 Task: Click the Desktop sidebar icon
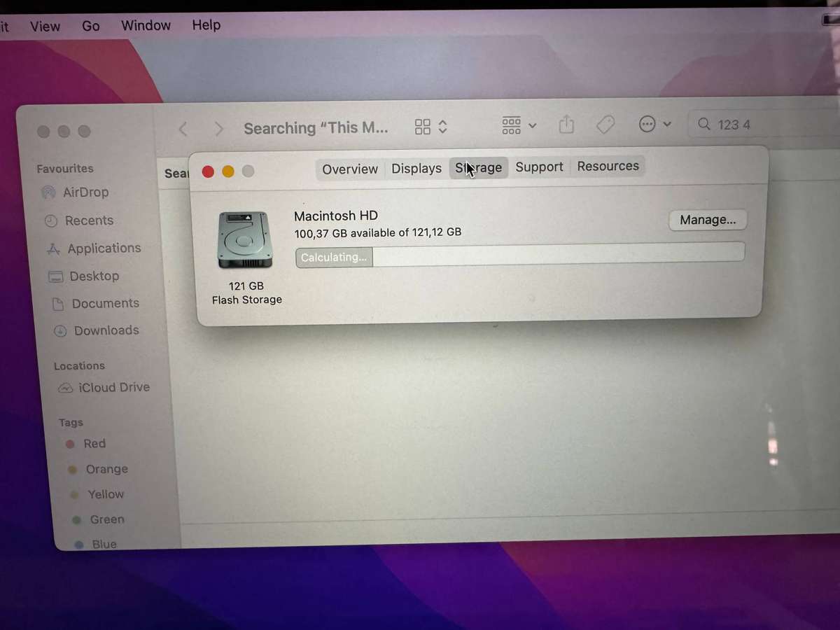point(56,276)
